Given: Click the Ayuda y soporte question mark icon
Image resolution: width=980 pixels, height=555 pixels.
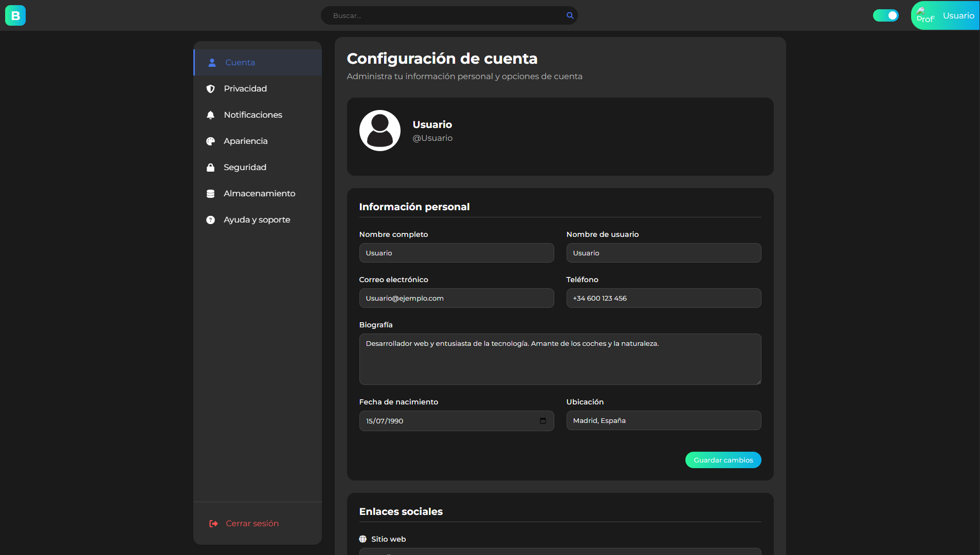Looking at the screenshot, I should (x=211, y=219).
